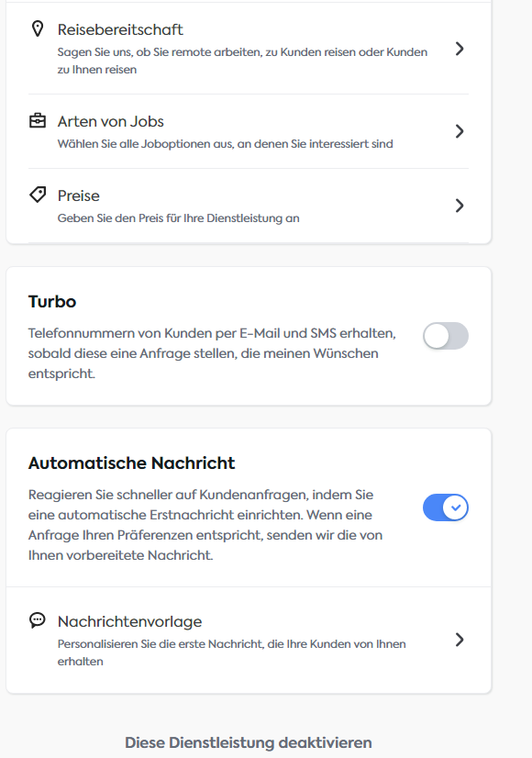Viewport: 532px width, 758px height.
Task: Enable the Turbo toggle switch
Action: pos(446,336)
